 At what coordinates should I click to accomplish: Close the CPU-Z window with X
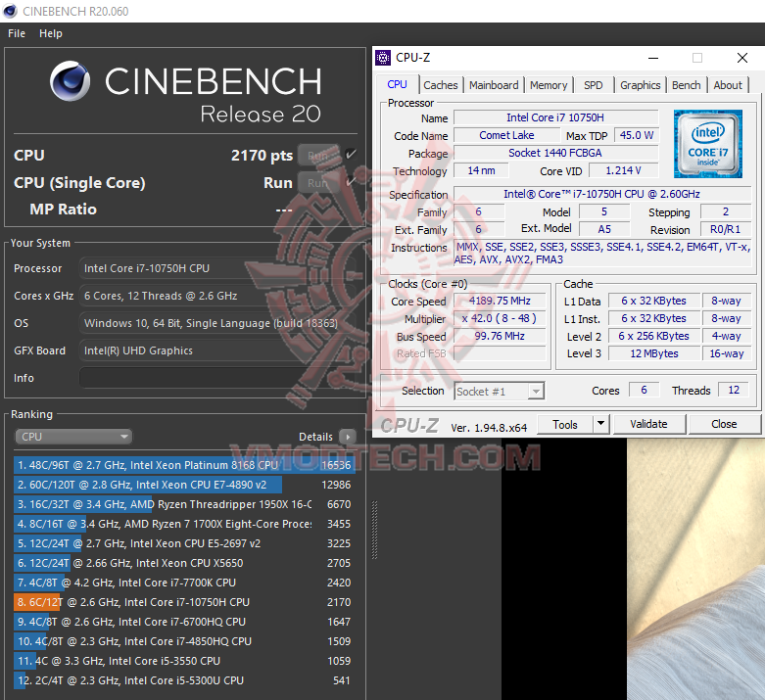pos(742,58)
